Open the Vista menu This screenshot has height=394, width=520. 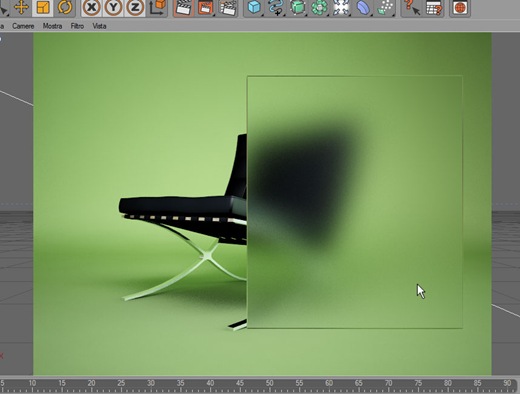point(99,26)
